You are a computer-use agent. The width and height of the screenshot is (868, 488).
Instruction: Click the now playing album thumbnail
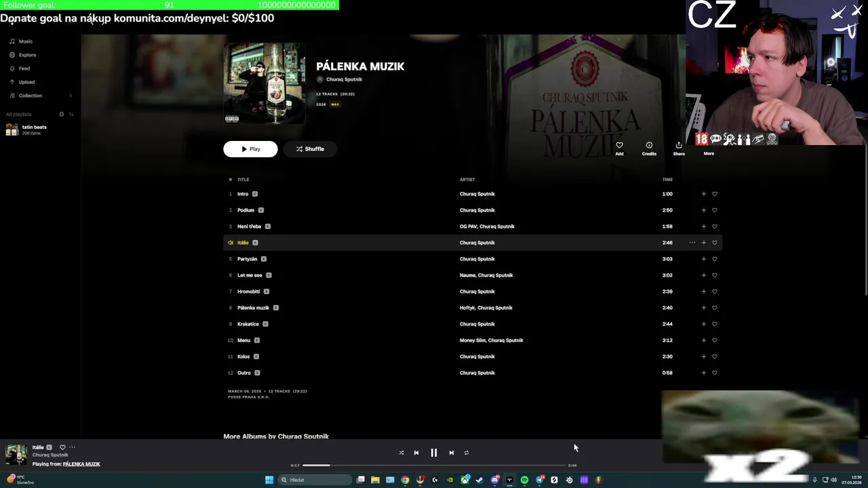(16, 455)
